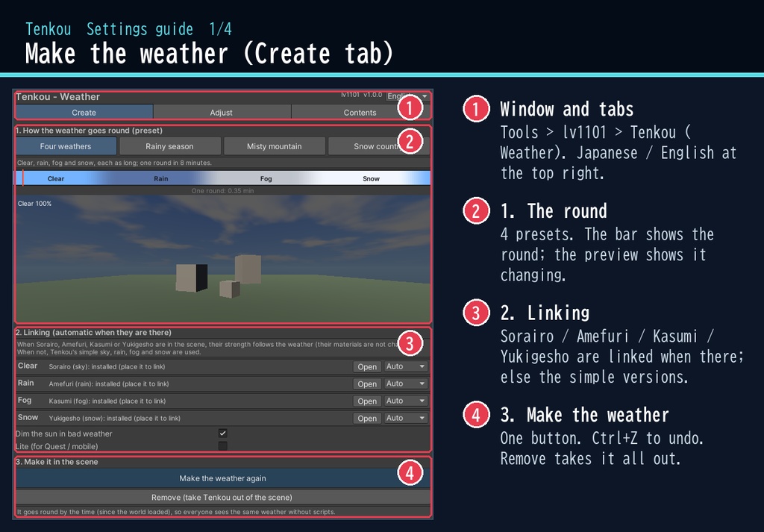Click Open for Yukigesho (snow)
The image size is (764, 532).
367,418
